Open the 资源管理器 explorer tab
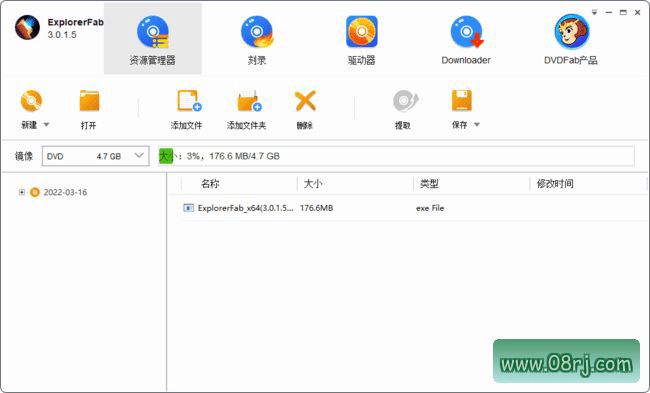The image size is (650, 393). 153,39
